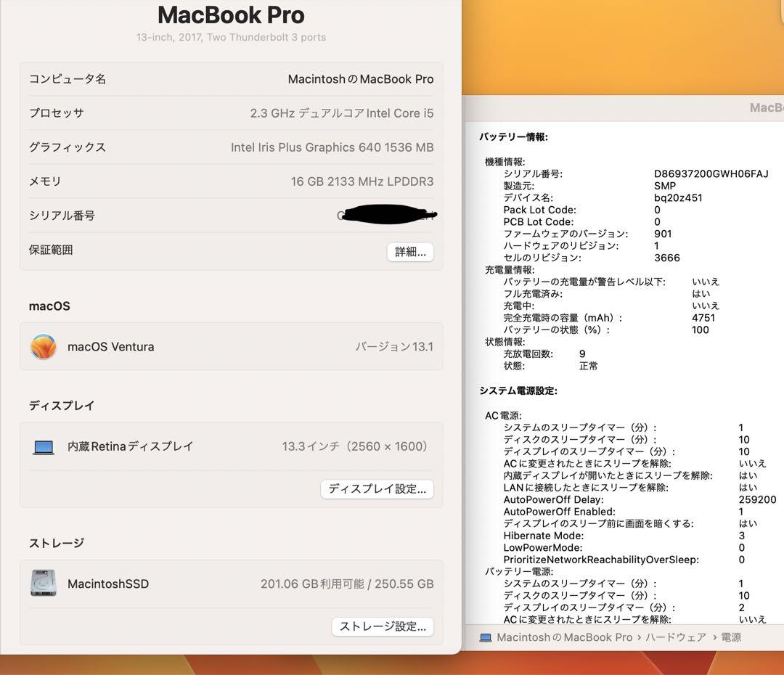The width and height of the screenshot is (784, 675).
Task: Click the PrioritizeNetworkReachabilityOverSleep: label
Action: tap(601, 560)
